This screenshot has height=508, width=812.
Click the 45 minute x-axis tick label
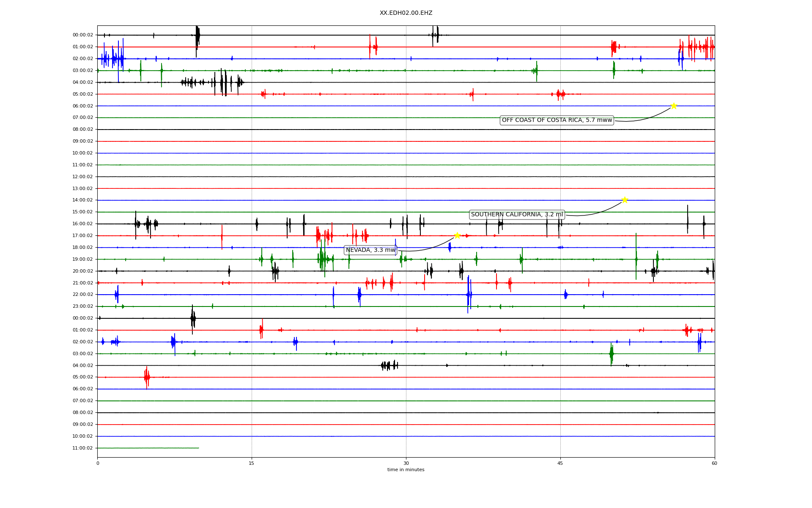tap(560, 463)
